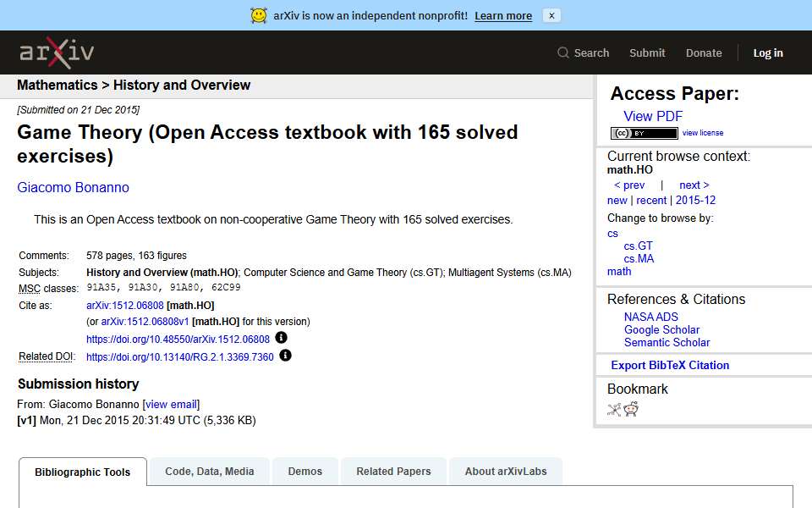Browse by cs category
812x508 pixels.
[612, 234]
